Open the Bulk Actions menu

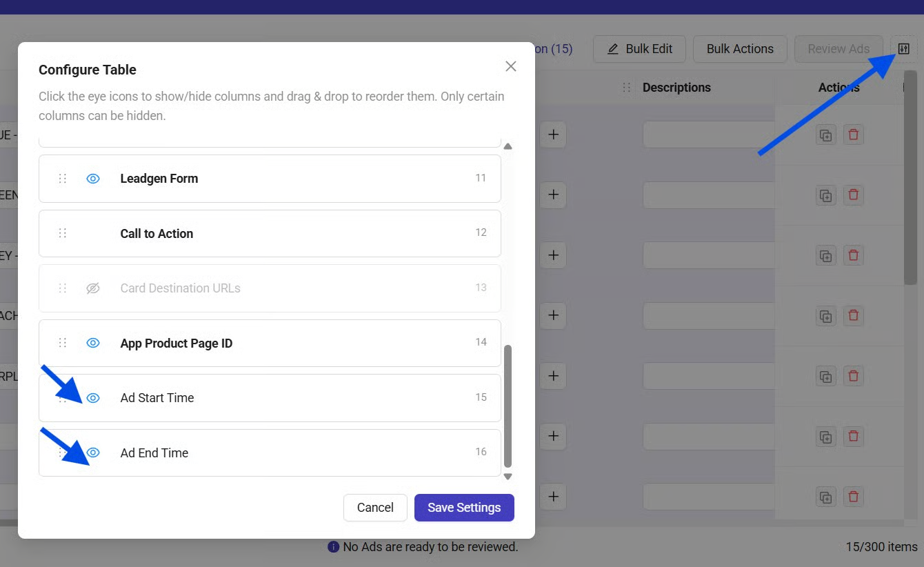coord(740,49)
